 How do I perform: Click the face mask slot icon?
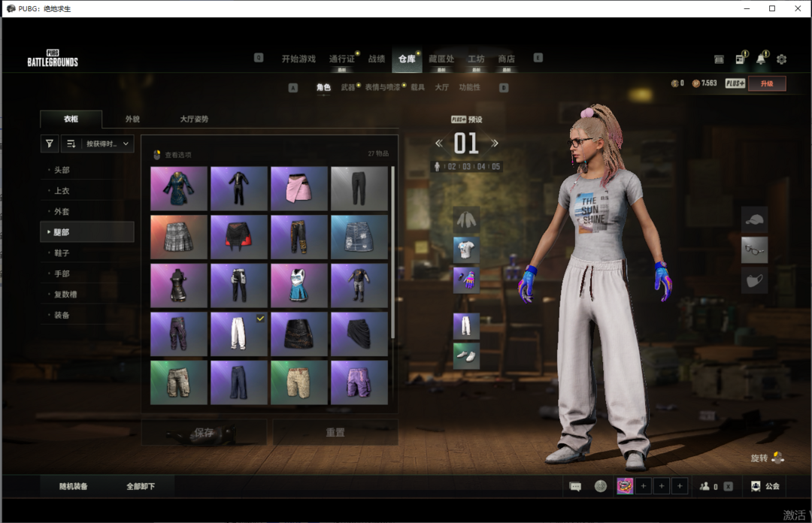tap(754, 280)
